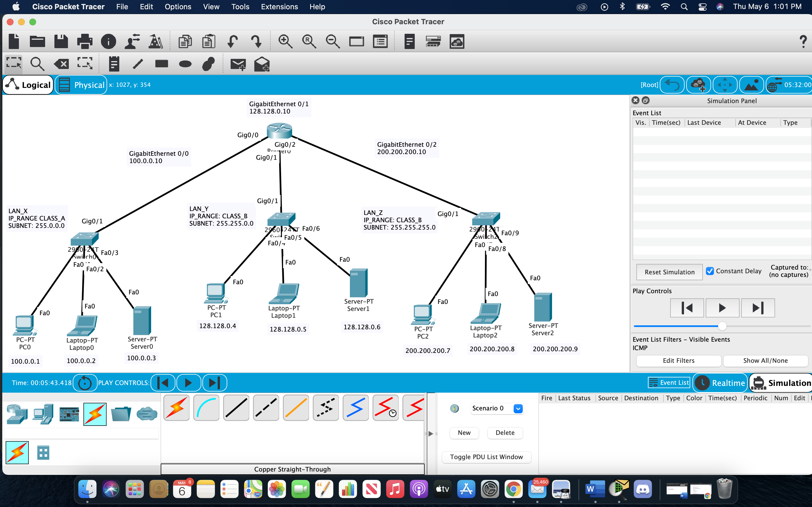The height and width of the screenshot is (507, 812).
Task: Select the Delete tool icon
Action: (61, 63)
